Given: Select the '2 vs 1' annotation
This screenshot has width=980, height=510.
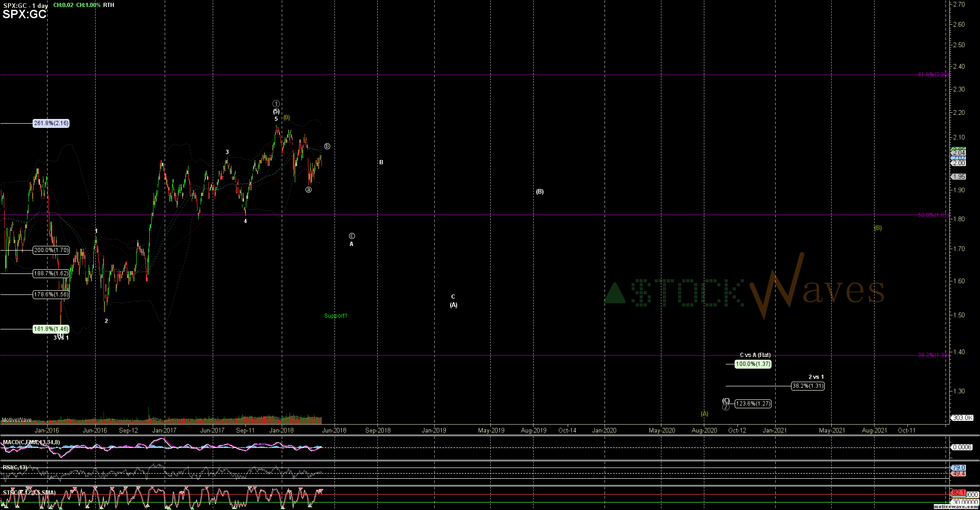Looking at the screenshot, I should click(x=816, y=377).
